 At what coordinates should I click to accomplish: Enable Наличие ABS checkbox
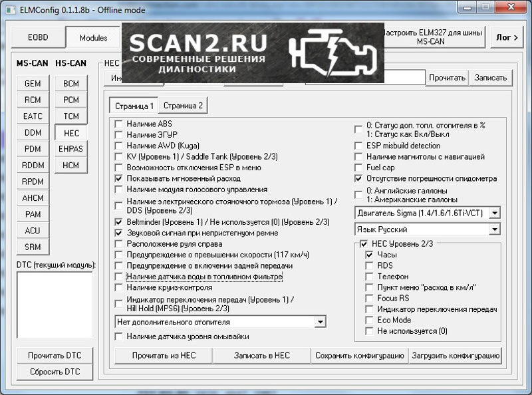coord(118,124)
